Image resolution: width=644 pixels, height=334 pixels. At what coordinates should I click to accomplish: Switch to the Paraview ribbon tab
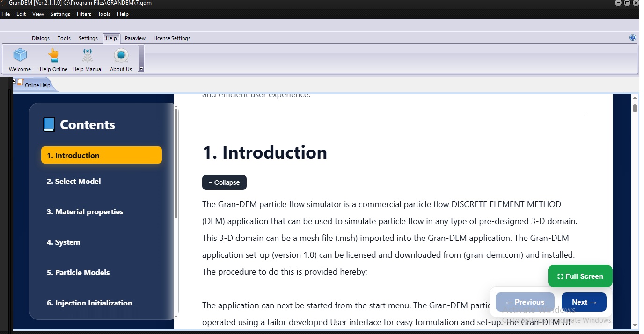(135, 38)
